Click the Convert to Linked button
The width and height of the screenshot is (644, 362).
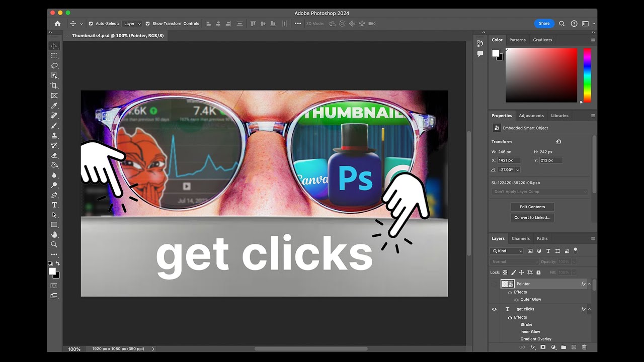click(532, 218)
